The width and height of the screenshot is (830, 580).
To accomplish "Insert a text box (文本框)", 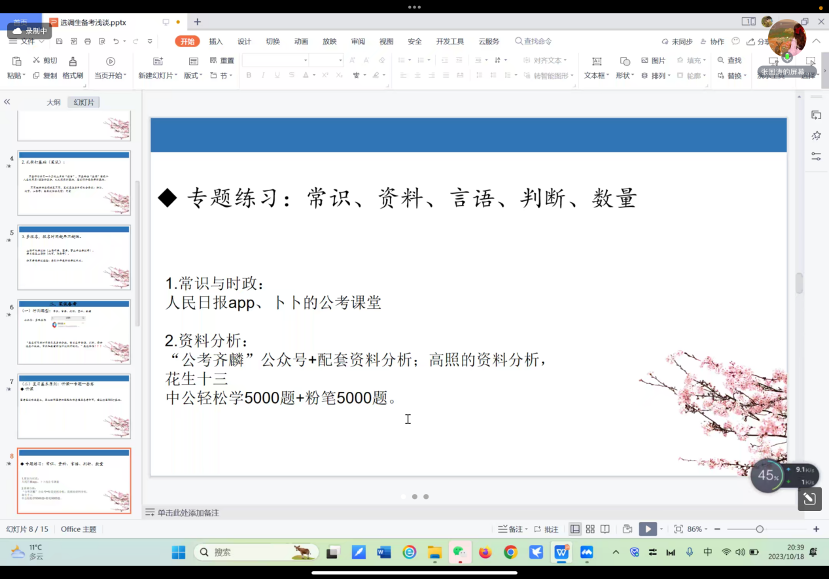I will tap(597, 67).
